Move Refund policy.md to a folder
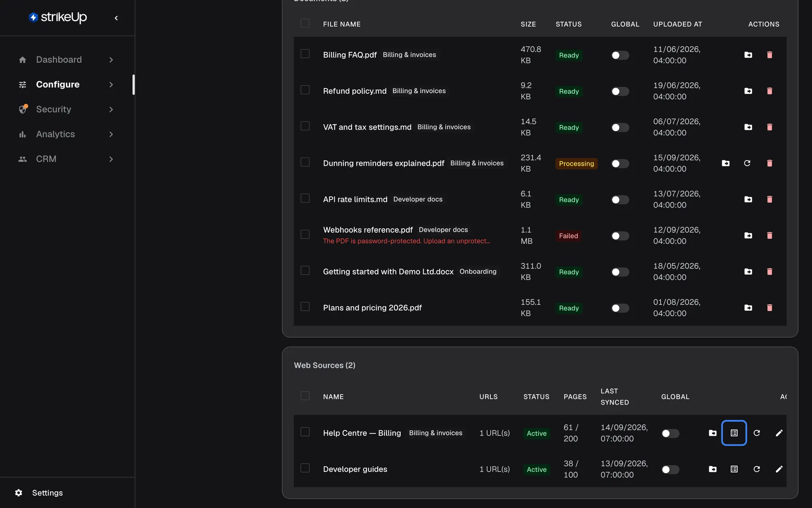This screenshot has height=508, width=812. (748, 91)
